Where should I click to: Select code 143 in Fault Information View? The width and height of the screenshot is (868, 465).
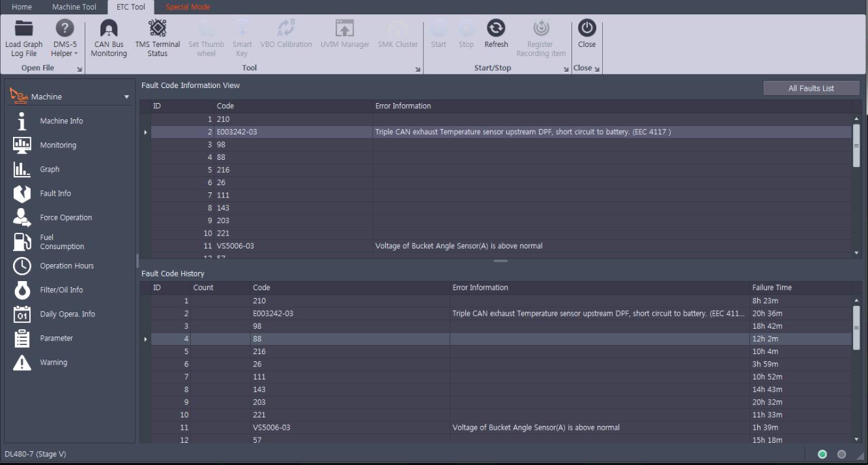coord(501,208)
